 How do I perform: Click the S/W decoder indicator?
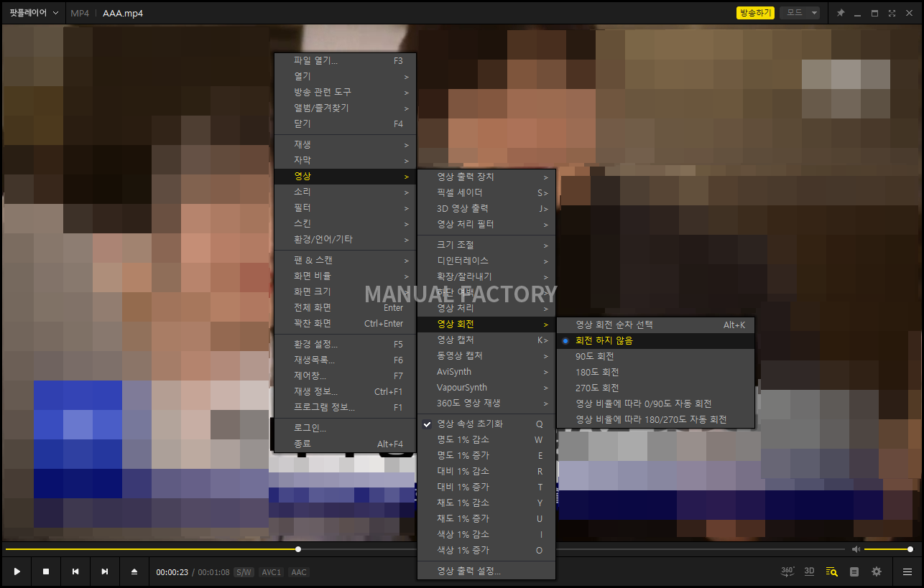pos(244,572)
